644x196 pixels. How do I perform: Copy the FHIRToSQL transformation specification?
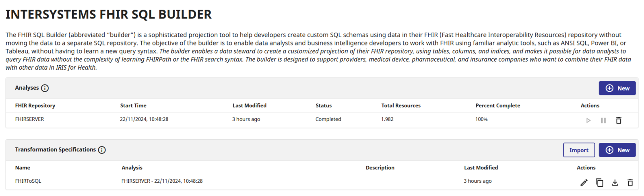coord(599,183)
